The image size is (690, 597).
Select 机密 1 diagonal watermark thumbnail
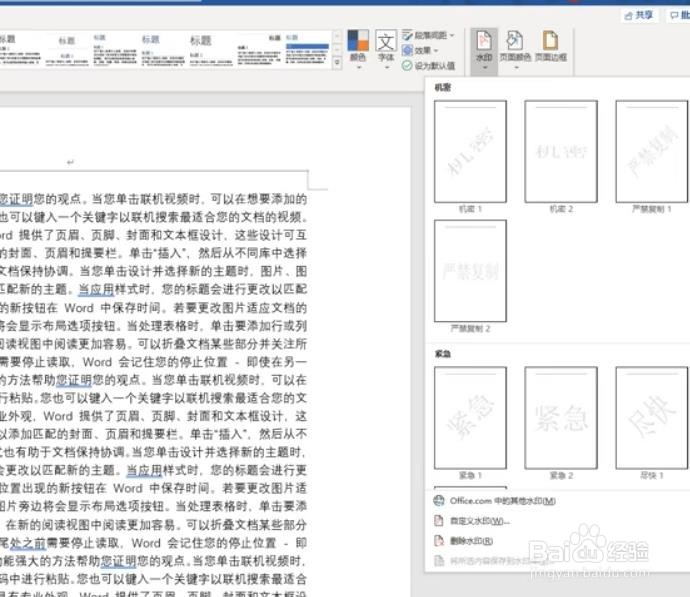click(x=470, y=151)
